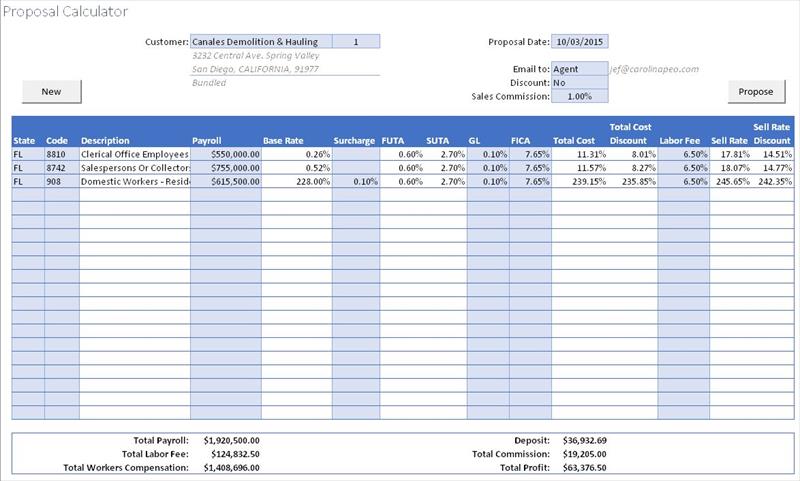The height and width of the screenshot is (481, 800).
Task: Click Total Commission value $19,205.00
Action: [585, 454]
